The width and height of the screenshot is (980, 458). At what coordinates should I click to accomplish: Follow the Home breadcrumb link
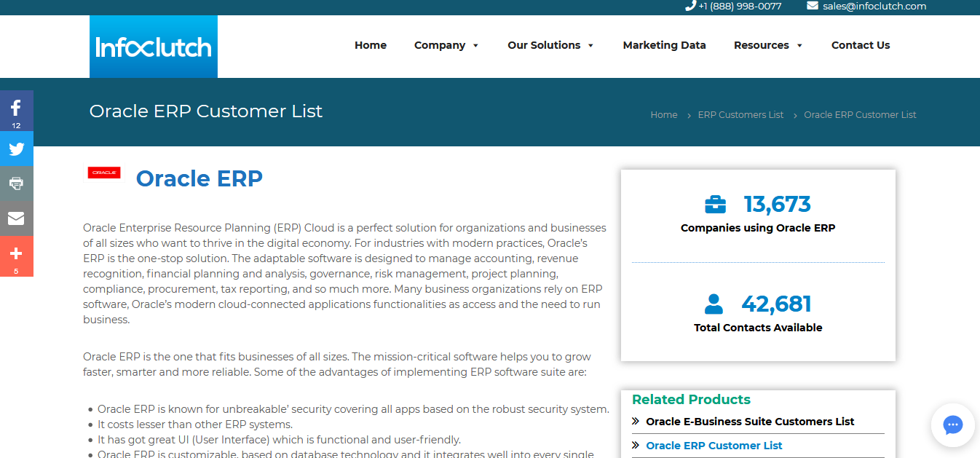tap(664, 115)
